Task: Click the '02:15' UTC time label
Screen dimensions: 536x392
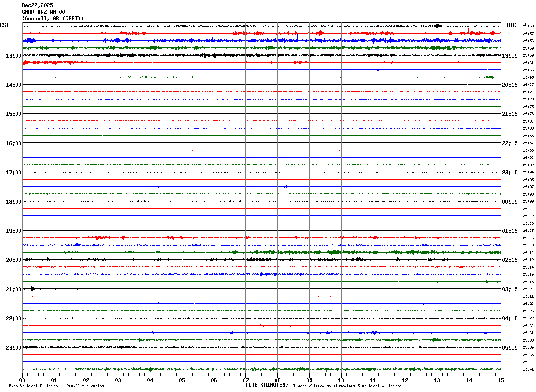Action: (510, 260)
